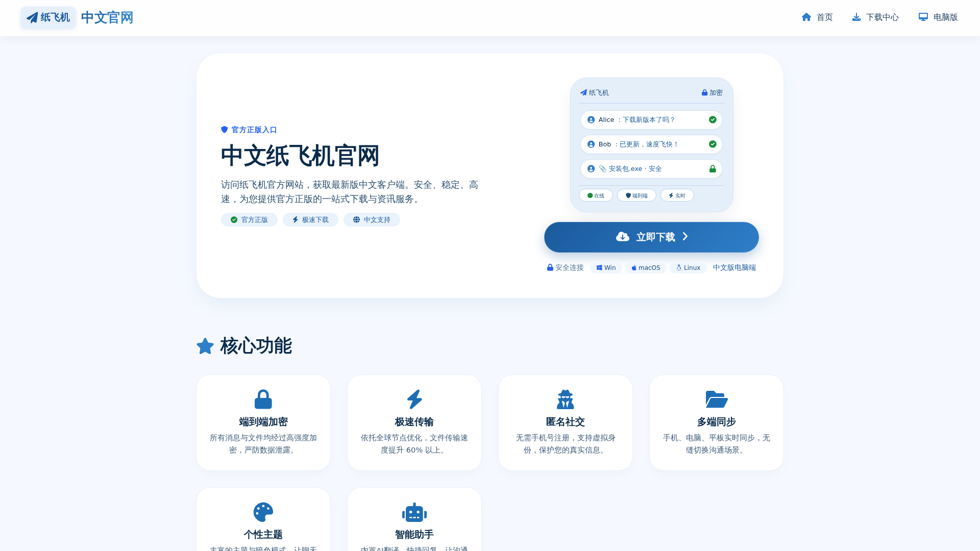Click the spy icon on 匿名社交 card

click(566, 399)
